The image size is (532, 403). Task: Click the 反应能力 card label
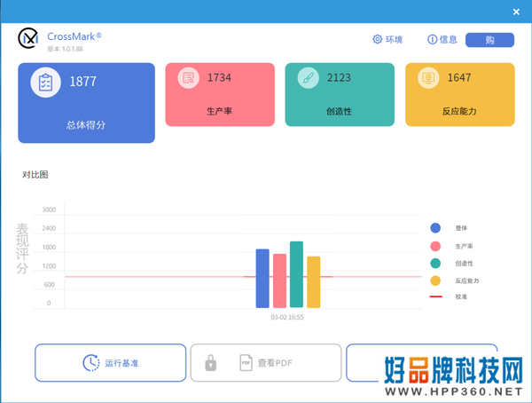(x=459, y=111)
